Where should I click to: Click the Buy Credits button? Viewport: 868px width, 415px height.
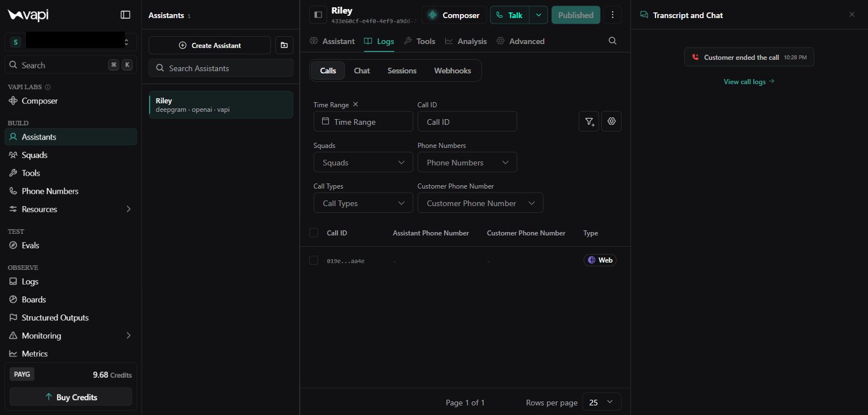(71, 397)
